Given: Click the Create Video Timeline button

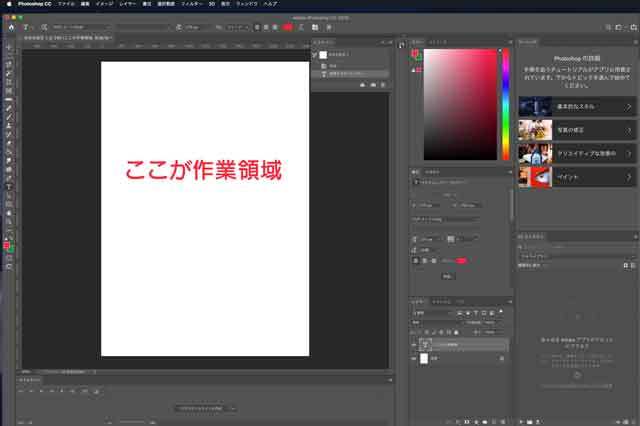Looking at the screenshot, I should tap(202, 408).
